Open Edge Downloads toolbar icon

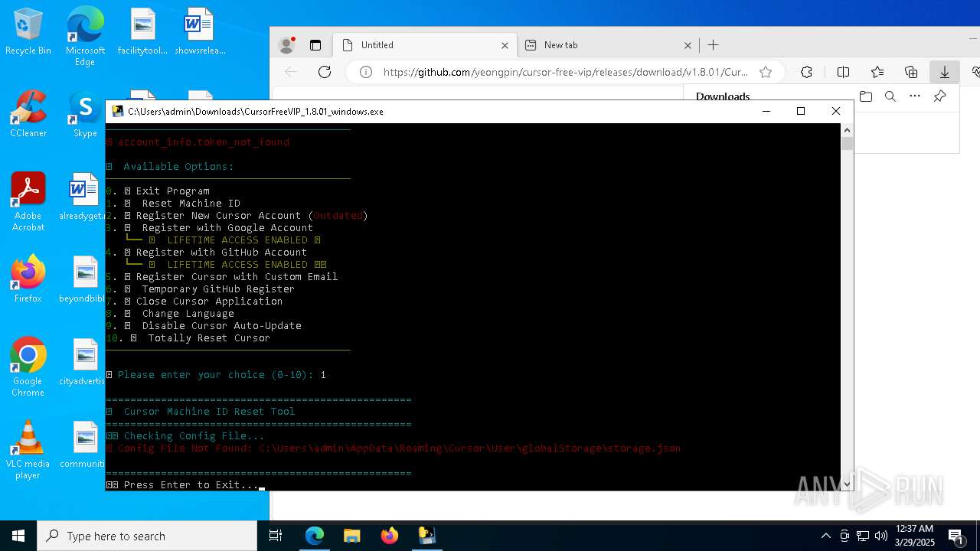point(945,72)
